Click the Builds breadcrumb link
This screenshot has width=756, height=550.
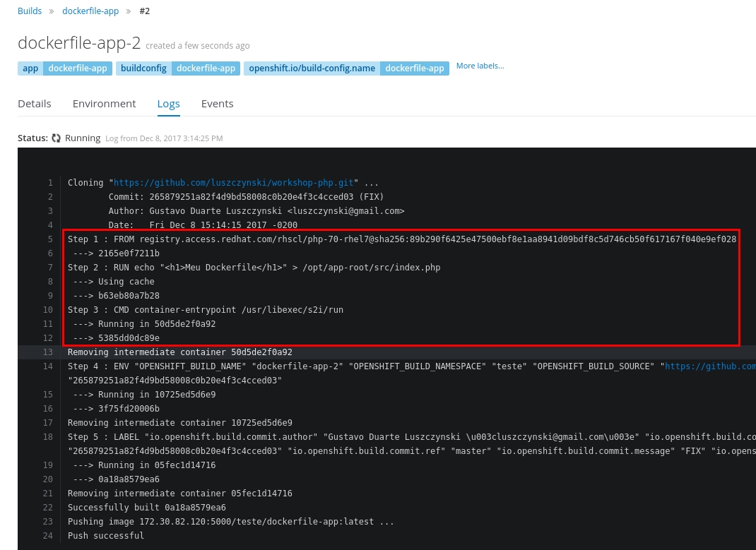pos(30,11)
